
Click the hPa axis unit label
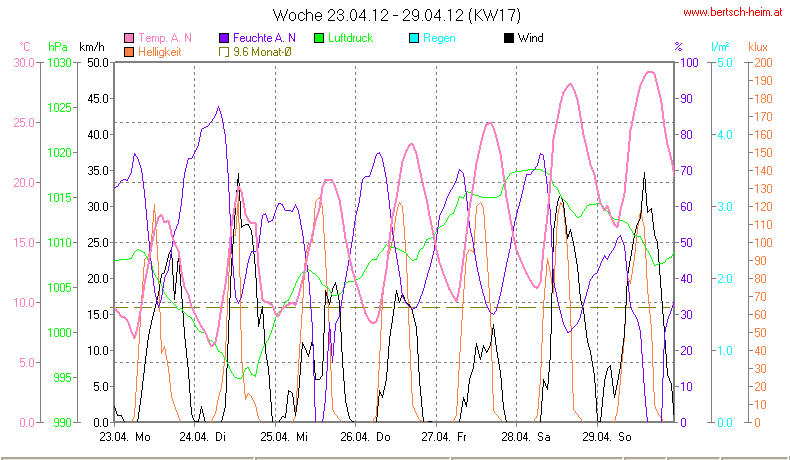coord(57,47)
